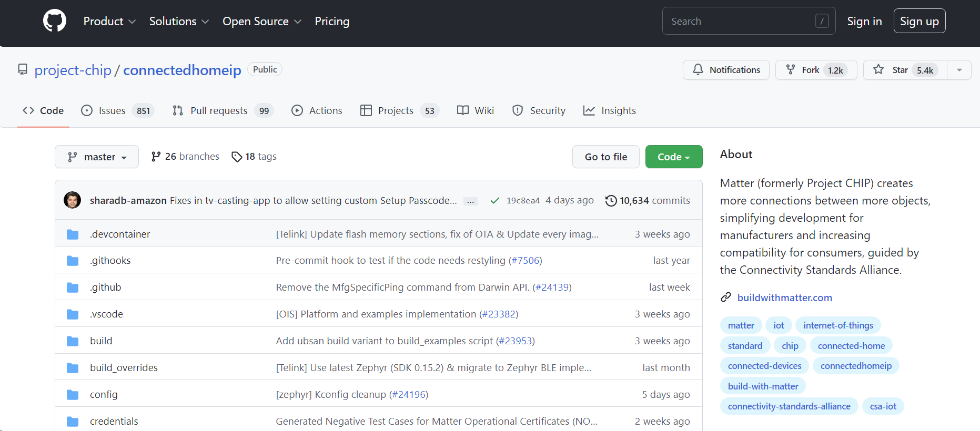Focus the Search input field
The image size is (980, 431).
[x=742, y=21]
